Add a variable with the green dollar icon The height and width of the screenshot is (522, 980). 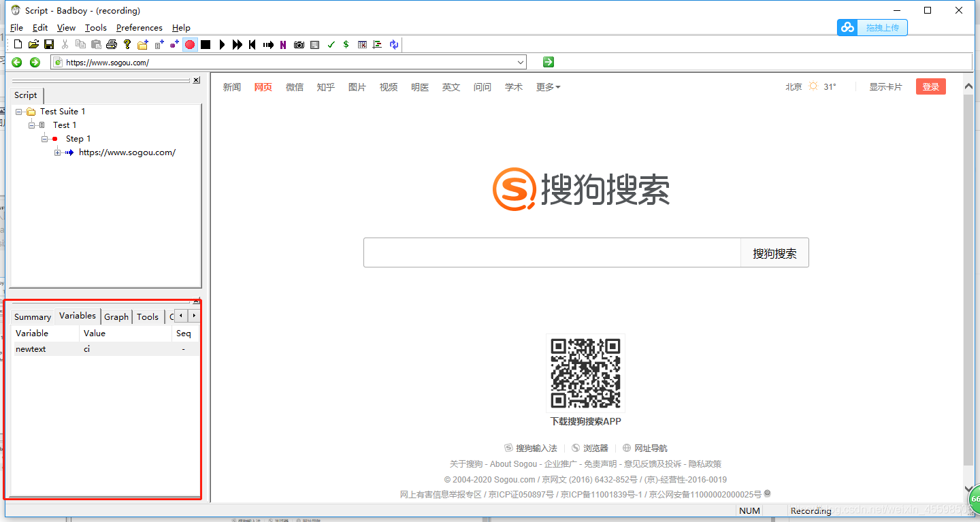346,44
